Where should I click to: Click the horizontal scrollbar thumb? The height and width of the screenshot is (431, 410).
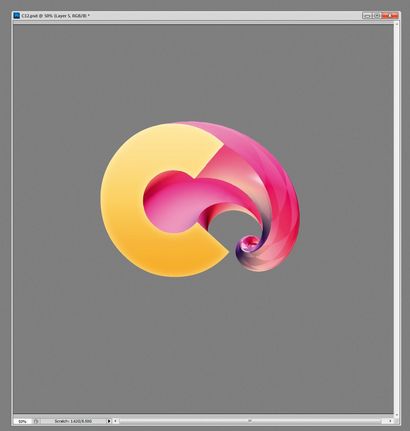pos(250,421)
